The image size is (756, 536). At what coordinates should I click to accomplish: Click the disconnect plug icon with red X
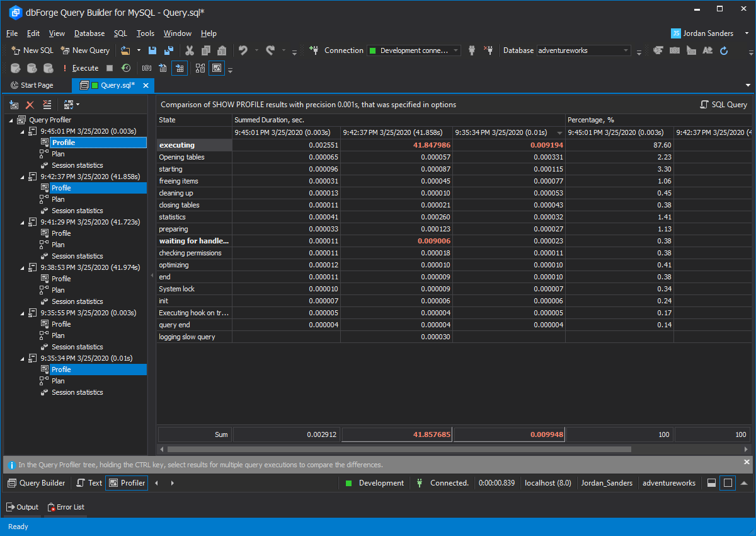[488, 50]
